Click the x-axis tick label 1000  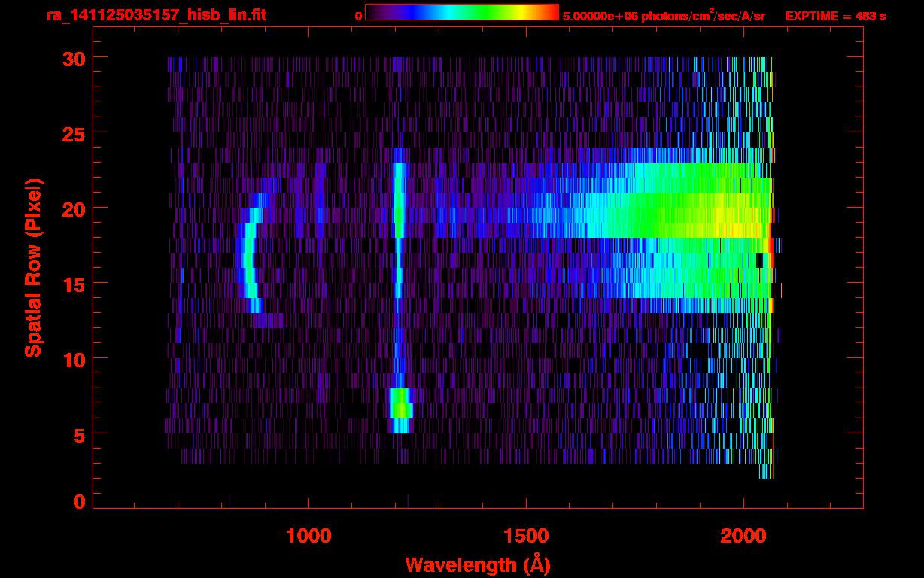click(x=308, y=536)
